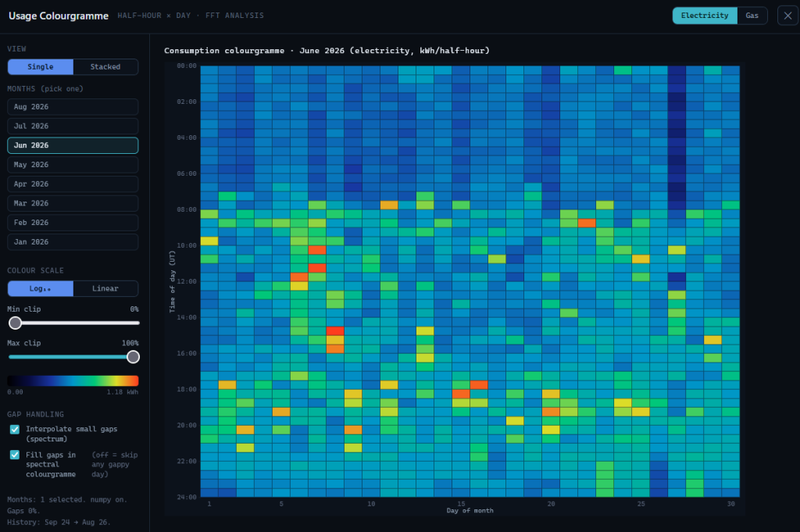Click the Min clip slider handle
Screen dimensions: 800x532
(x=16, y=323)
